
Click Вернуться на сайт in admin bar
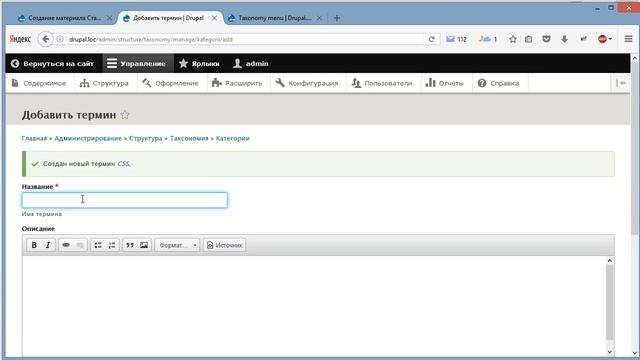coord(52,64)
